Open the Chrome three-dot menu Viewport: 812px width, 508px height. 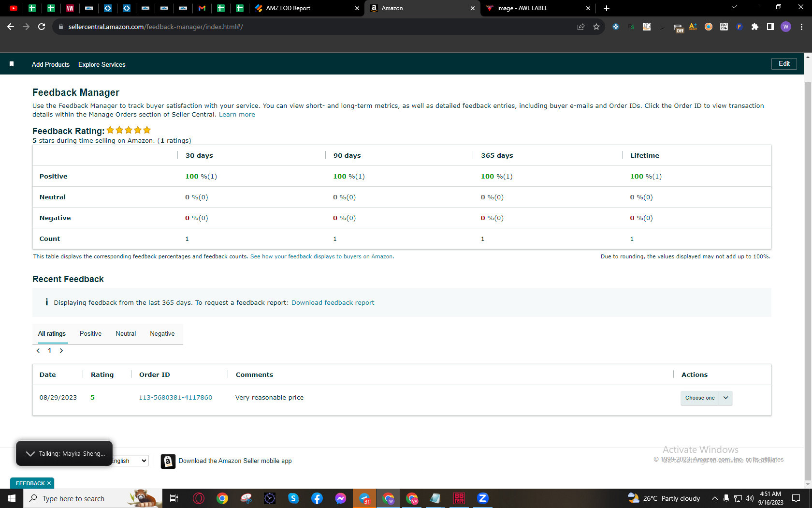point(802,27)
